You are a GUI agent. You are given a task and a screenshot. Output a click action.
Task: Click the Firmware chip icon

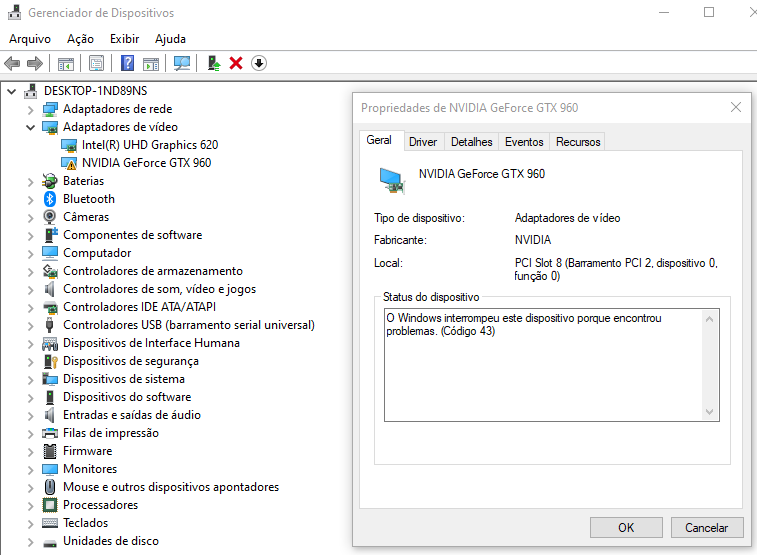[50, 451]
